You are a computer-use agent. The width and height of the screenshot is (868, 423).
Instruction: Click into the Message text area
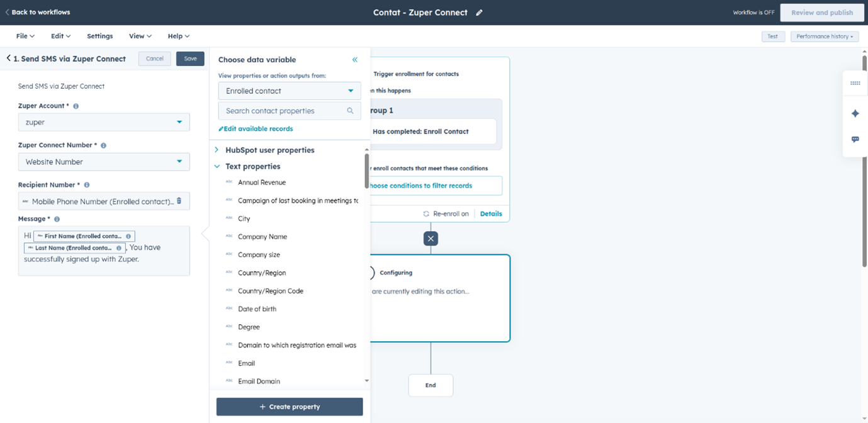point(104,251)
